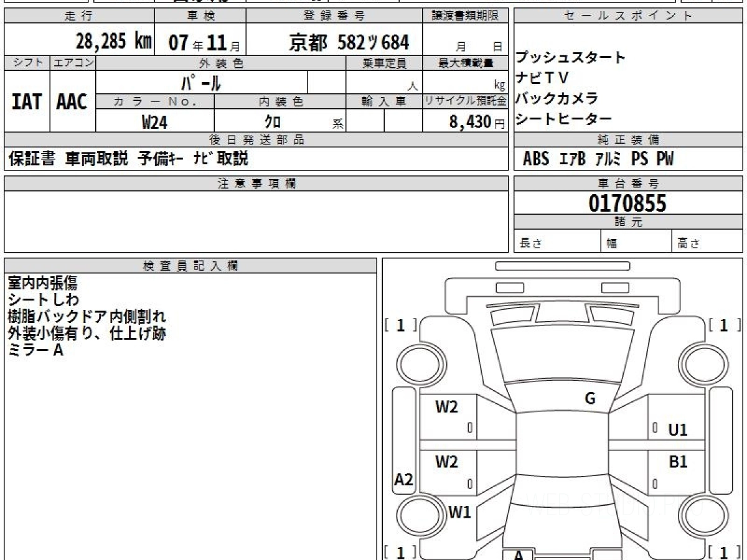Select the inspector note 室内内張傷
747x560 pixels.
click(42, 283)
